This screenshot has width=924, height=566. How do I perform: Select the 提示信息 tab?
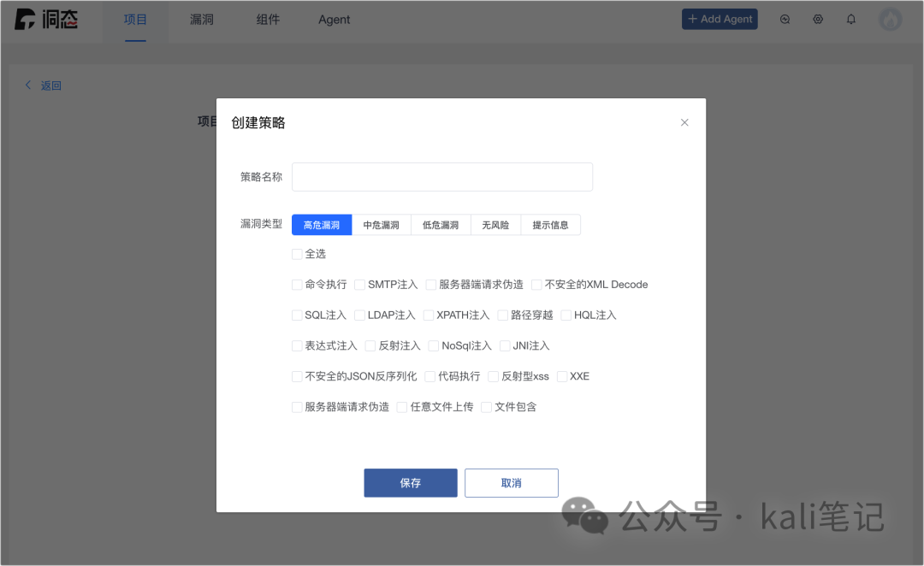(x=550, y=225)
